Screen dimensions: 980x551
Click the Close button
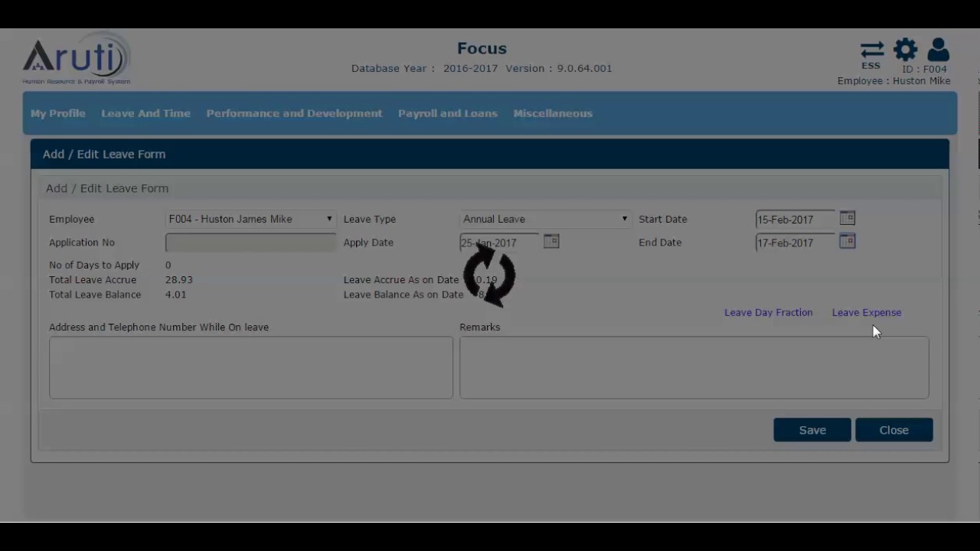coord(893,430)
